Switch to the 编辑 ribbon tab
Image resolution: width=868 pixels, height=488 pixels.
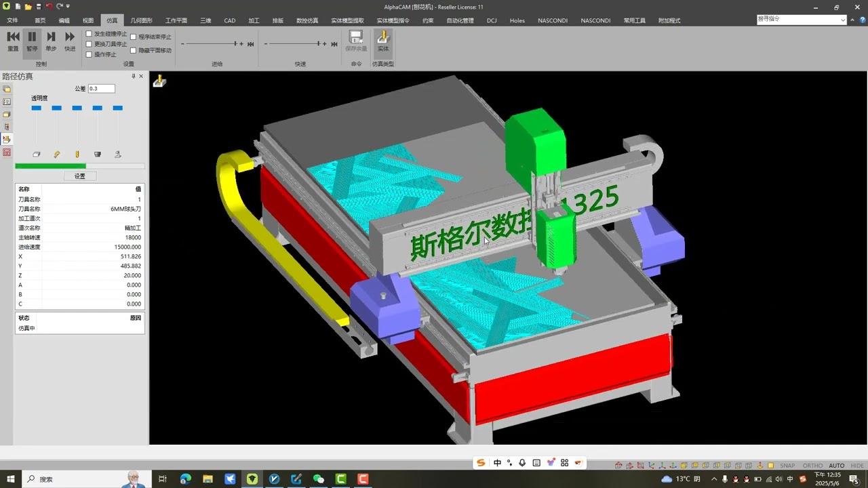coord(64,20)
